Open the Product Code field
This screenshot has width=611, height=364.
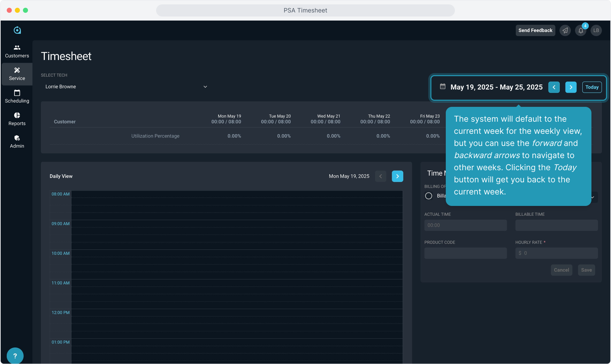tap(465, 253)
